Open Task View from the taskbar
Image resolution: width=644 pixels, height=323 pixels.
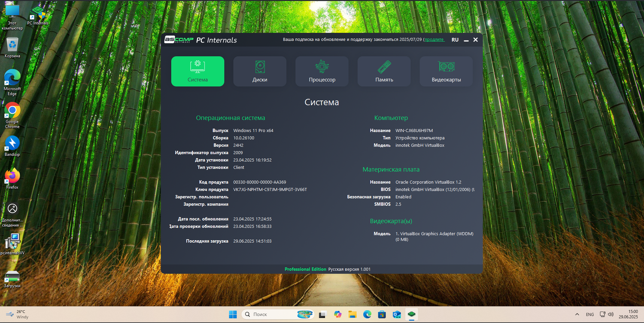tap(322, 314)
